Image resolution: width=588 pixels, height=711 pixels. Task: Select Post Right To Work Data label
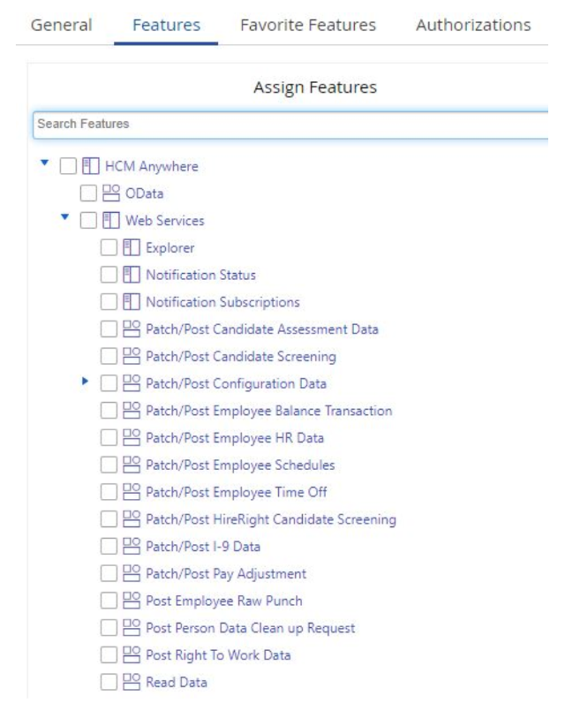tap(218, 655)
